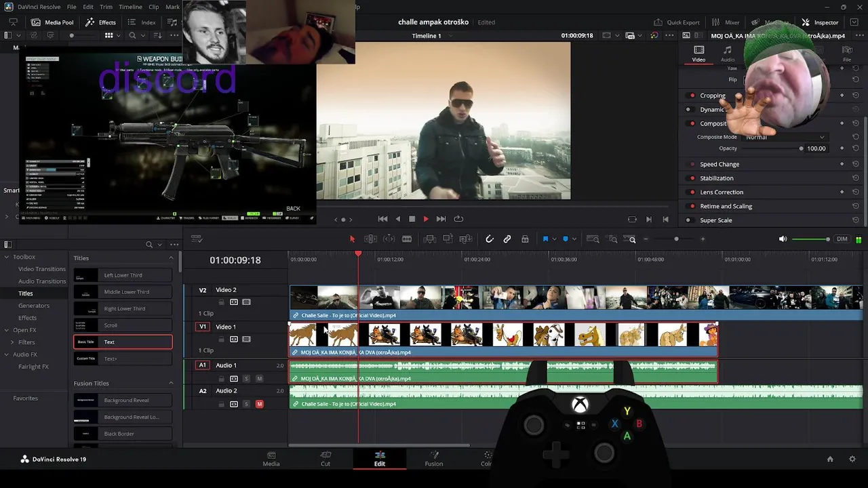Collapse the Fusion Titles list header

[171, 384]
